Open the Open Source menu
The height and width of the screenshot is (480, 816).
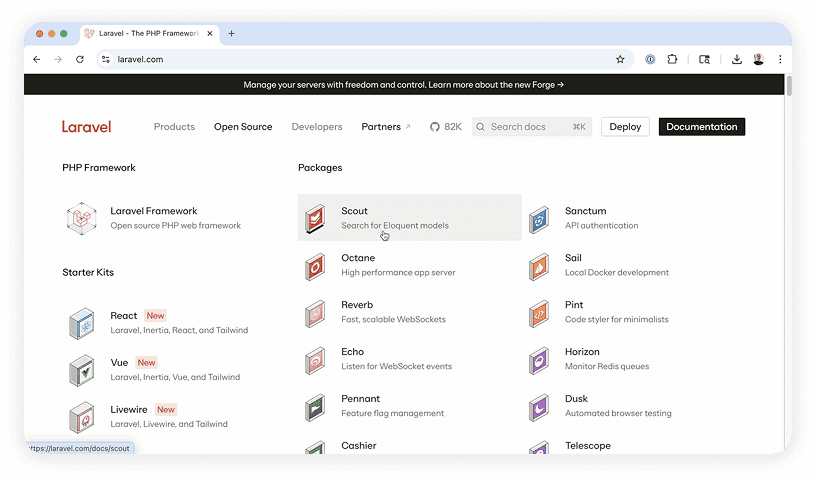pos(243,127)
